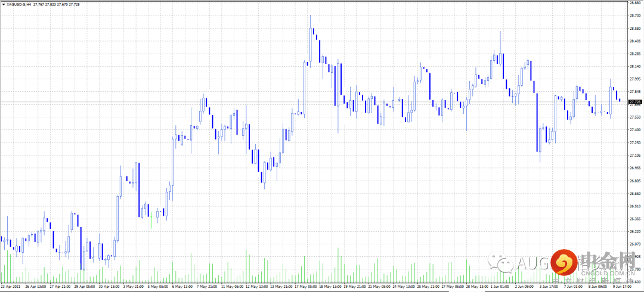
Task: Click the 25 May 21:00 time label
Action: tap(429, 285)
